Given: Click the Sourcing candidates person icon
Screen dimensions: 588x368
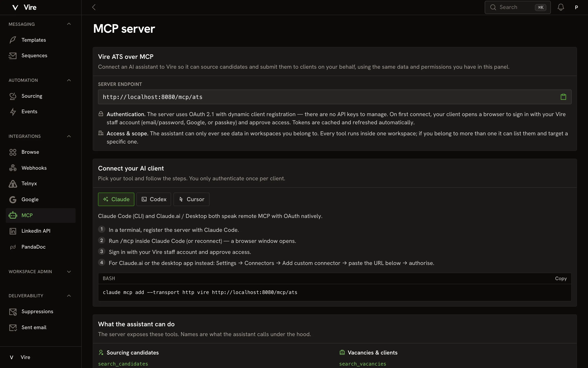Looking at the screenshot, I should coord(101,352).
